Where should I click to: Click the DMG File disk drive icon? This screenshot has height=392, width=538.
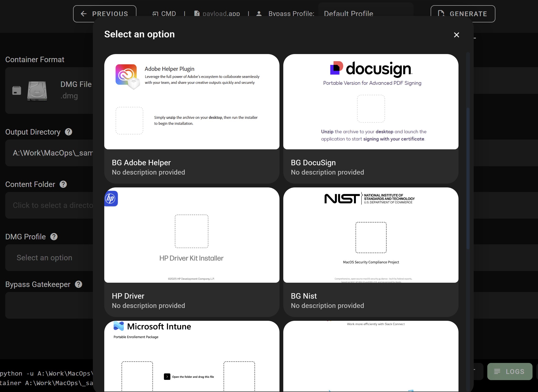tap(37, 91)
